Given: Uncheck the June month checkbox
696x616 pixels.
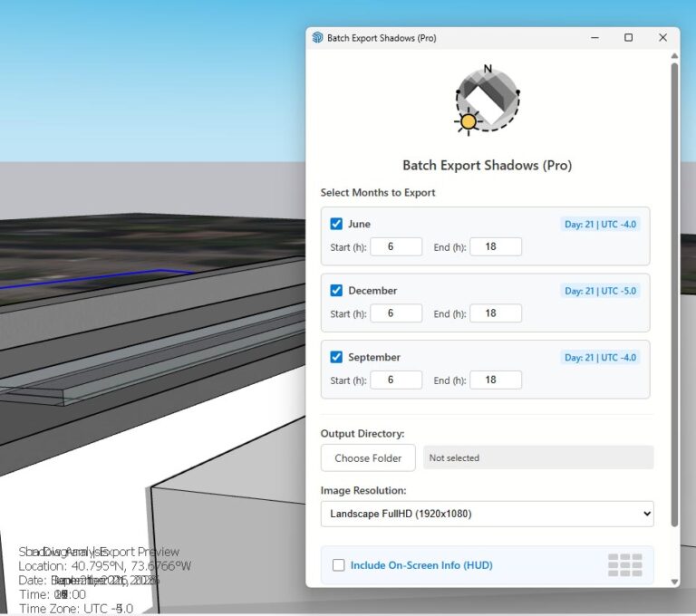Looking at the screenshot, I should [x=336, y=224].
